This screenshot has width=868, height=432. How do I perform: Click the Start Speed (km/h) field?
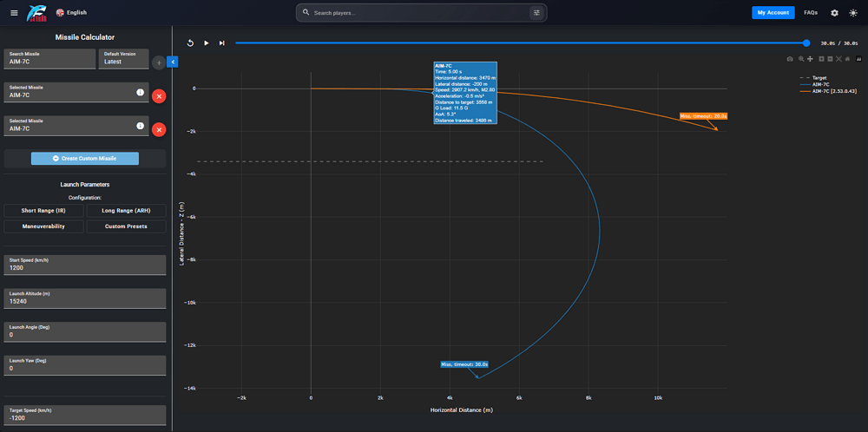click(x=85, y=265)
